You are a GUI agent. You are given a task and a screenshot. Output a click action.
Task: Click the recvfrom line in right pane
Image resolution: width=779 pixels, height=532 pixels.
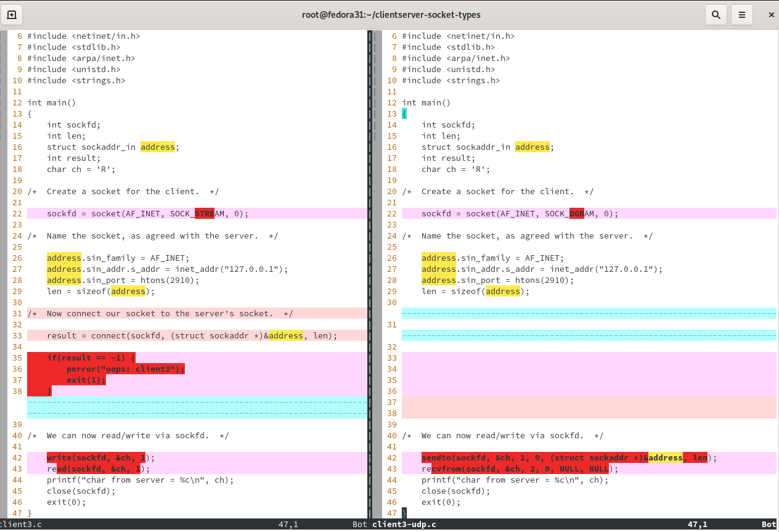coord(520,469)
